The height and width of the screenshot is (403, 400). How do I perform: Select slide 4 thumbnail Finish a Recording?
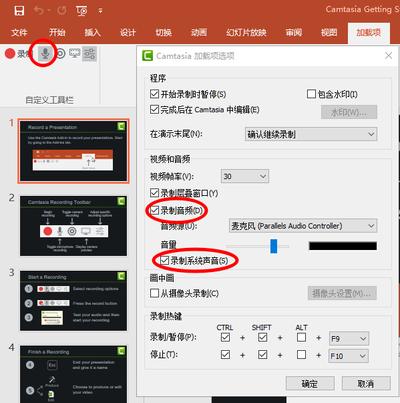tap(73, 374)
